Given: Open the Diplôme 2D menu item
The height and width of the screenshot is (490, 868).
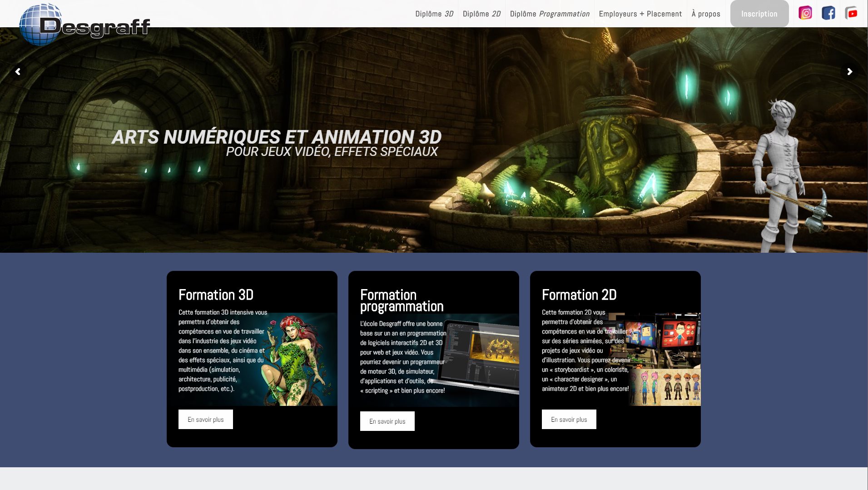Looking at the screenshot, I should click(x=481, y=14).
